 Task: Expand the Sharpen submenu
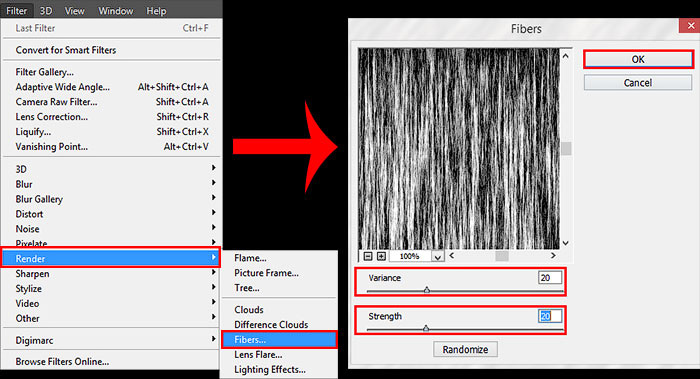(x=112, y=274)
